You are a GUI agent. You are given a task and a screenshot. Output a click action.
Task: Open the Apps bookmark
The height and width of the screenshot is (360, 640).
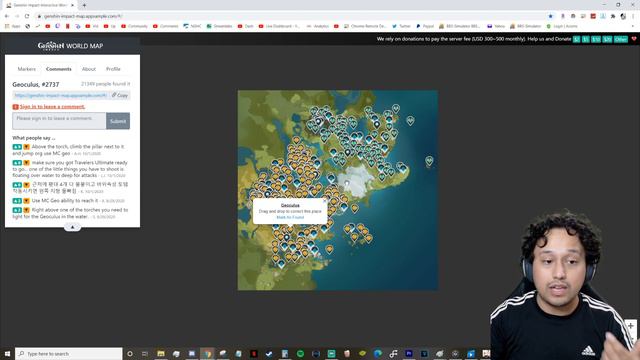tap(13, 26)
